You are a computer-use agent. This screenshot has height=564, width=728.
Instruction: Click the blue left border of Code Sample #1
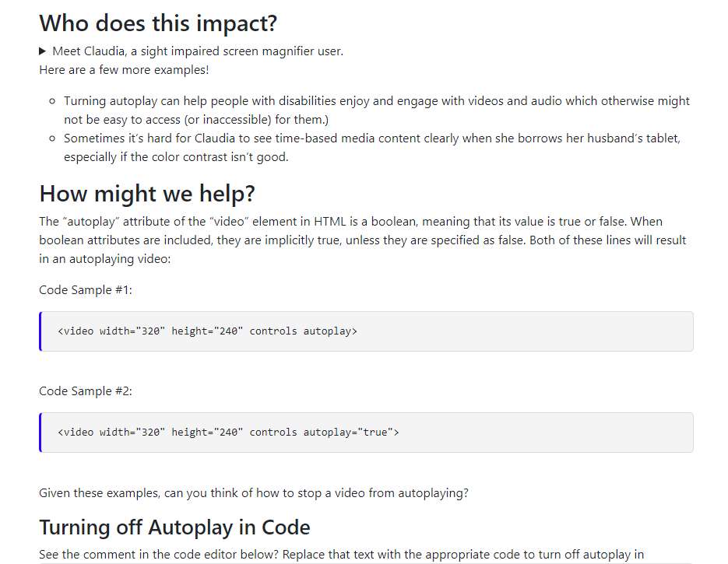[40, 331]
